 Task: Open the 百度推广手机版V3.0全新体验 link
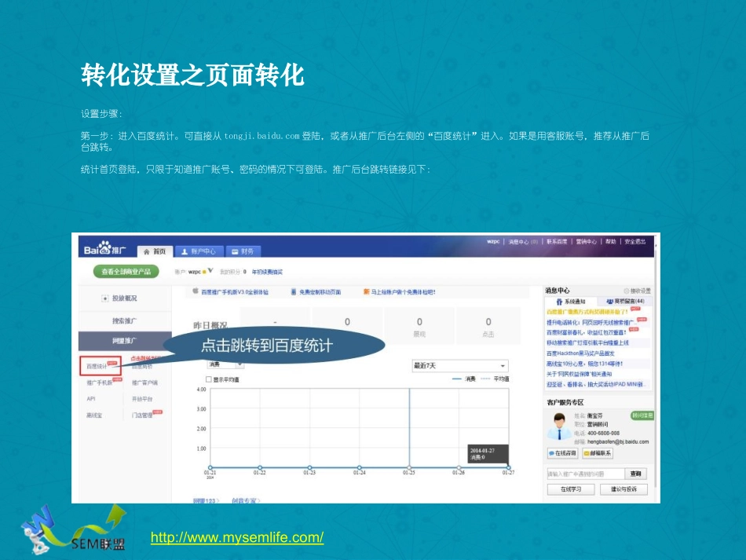coord(235,292)
